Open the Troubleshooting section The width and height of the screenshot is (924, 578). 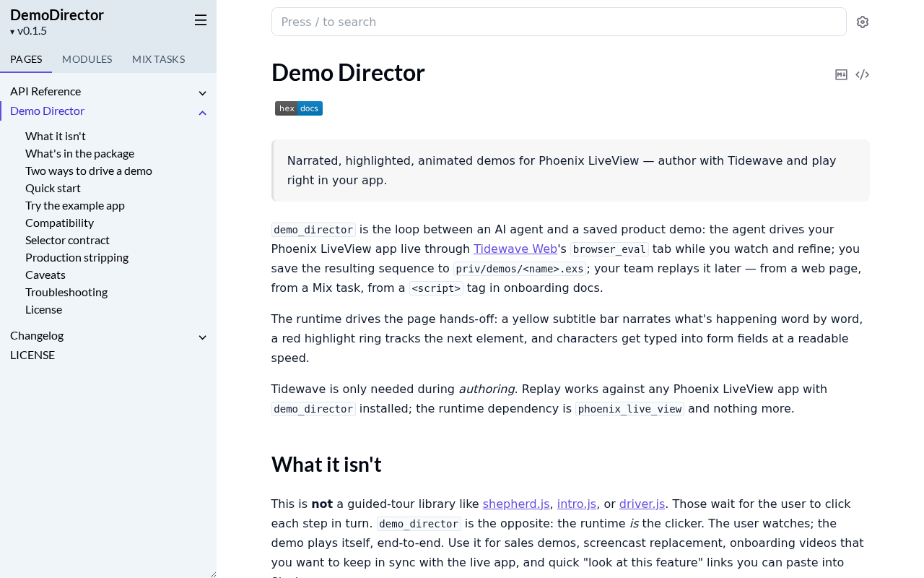coord(66,292)
